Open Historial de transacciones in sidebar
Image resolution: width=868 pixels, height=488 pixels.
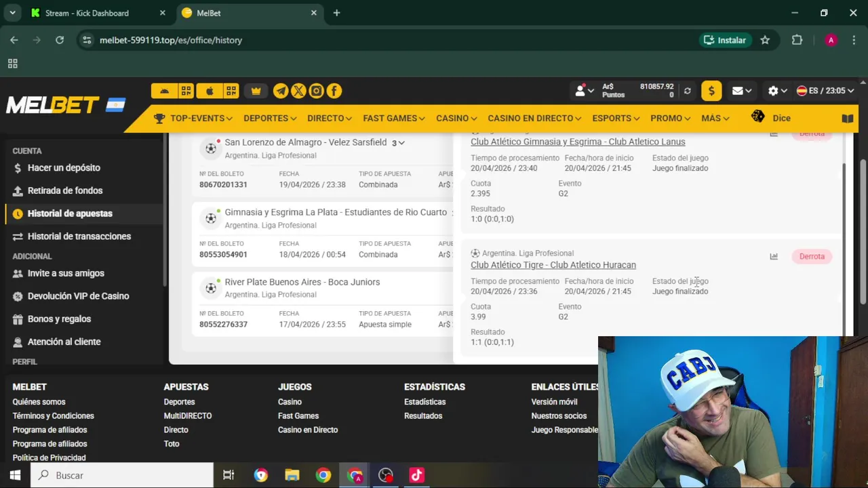[79, 237]
